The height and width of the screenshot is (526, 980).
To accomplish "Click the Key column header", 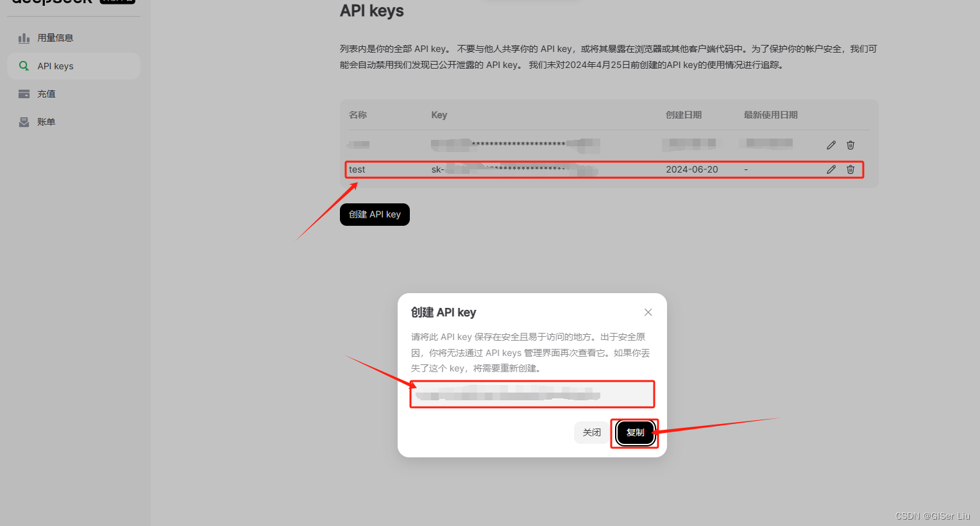I will pos(439,115).
